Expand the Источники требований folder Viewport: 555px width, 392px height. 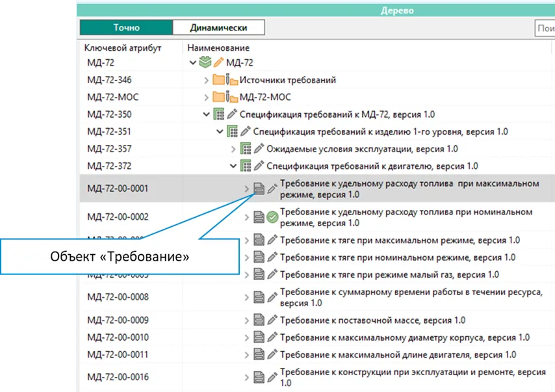[206, 80]
